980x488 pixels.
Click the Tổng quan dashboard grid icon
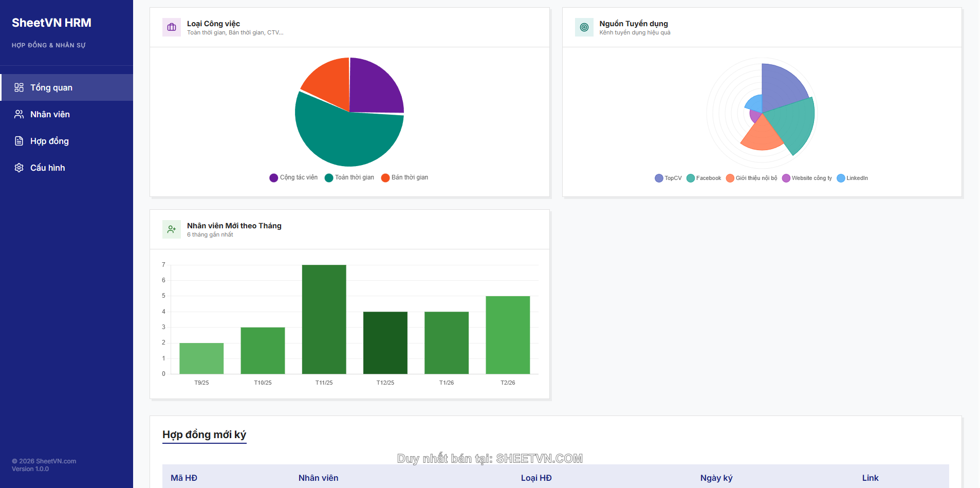19,87
